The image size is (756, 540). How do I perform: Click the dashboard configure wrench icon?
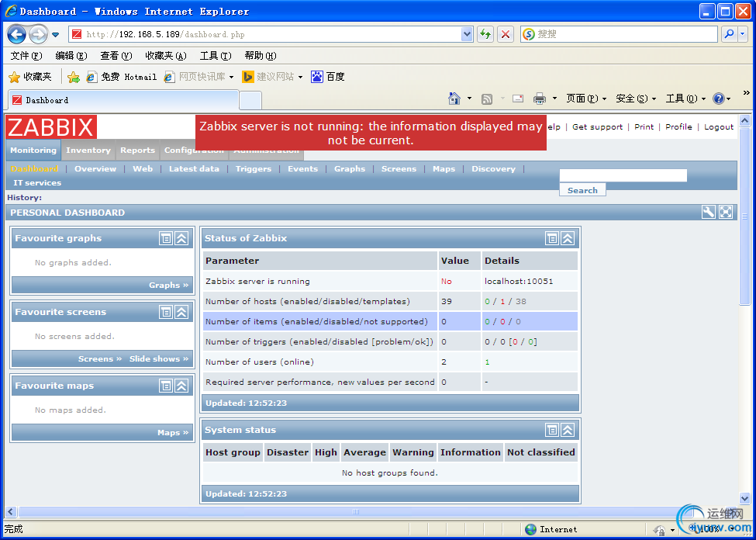[x=708, y=213]
